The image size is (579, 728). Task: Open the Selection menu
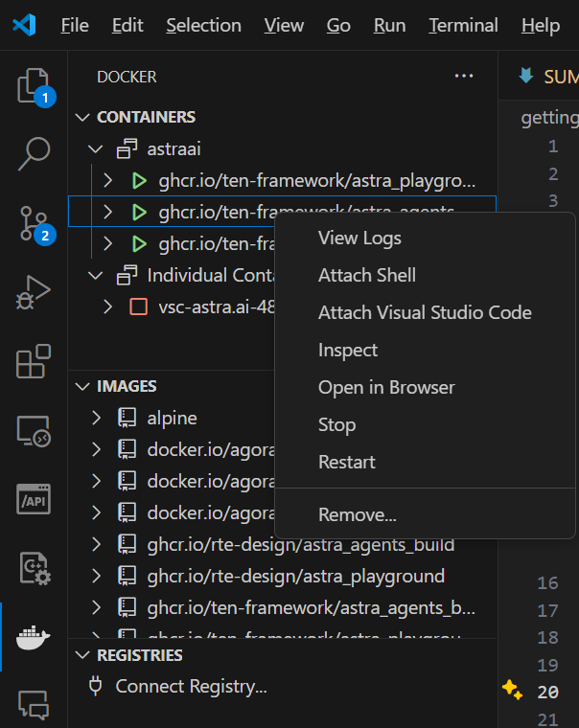click(x=203, y=25)
